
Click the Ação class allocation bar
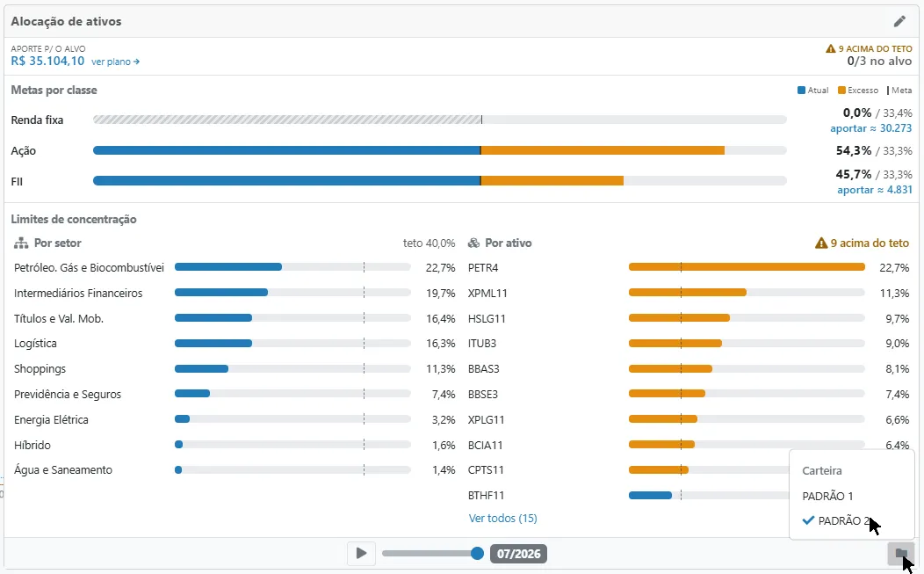click(x=440, y=150)
